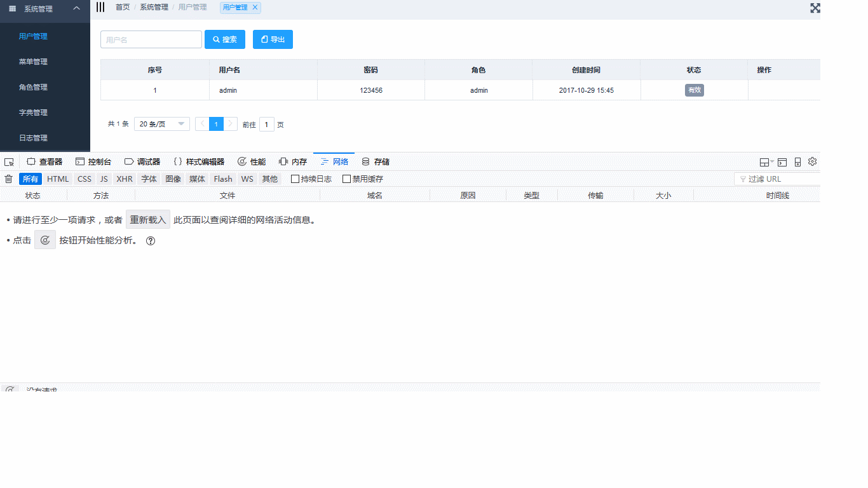Screen dimensions: 868x488
Task: Click the 文件 network column header
Action: pos(227,196)
